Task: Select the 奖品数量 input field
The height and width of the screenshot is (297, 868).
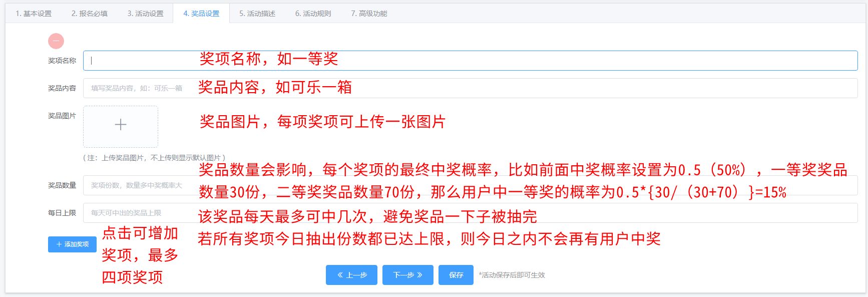Action: coord(140,185)
